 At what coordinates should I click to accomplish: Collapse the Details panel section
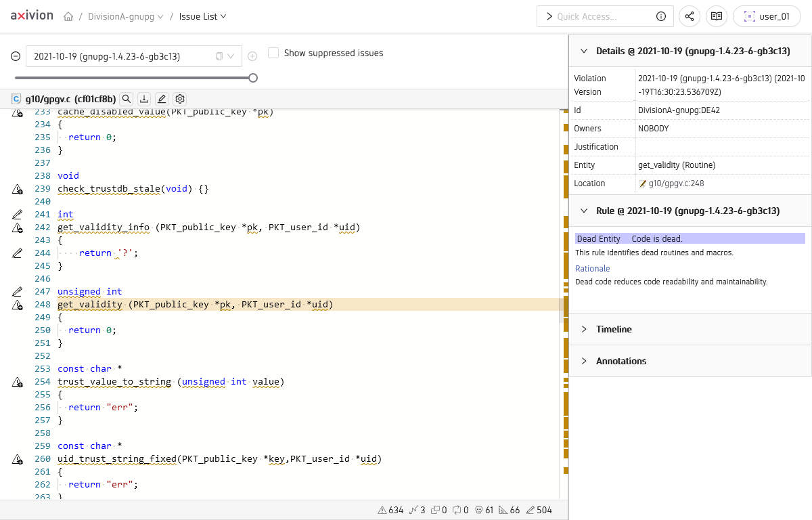(585, 51)
